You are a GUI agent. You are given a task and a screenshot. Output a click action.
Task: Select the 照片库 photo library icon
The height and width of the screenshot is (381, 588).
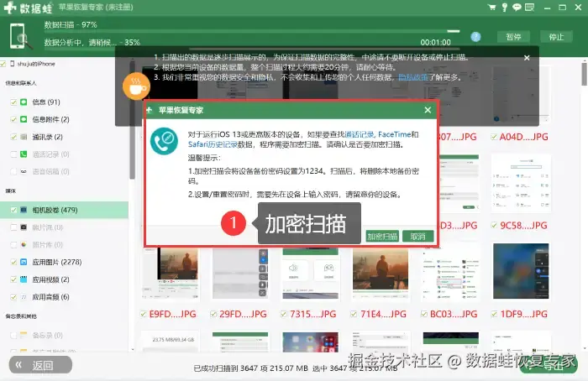[24, 245]
